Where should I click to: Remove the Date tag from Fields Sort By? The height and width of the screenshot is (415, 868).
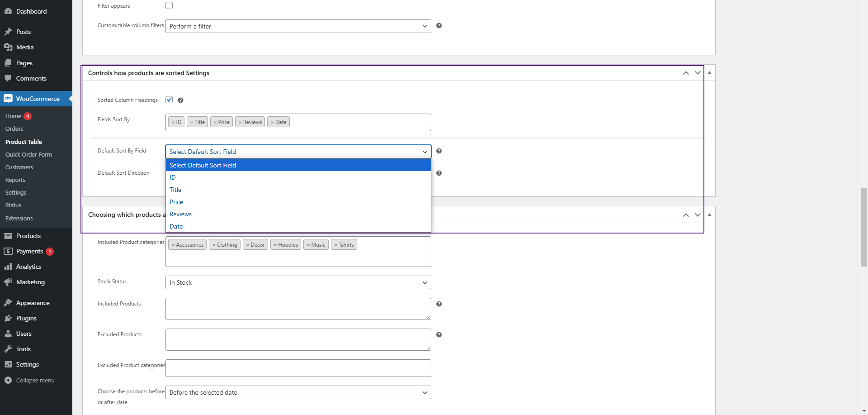point(272,122)
